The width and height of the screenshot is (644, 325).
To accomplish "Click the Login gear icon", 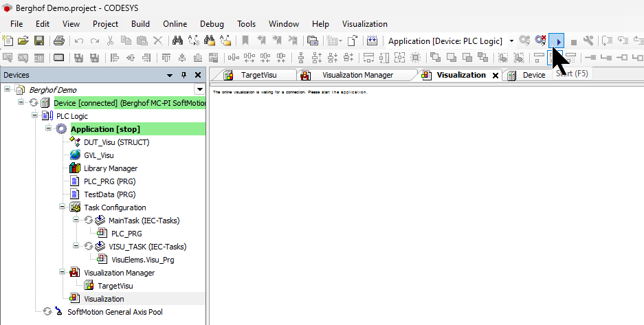I will pos(524,41).
